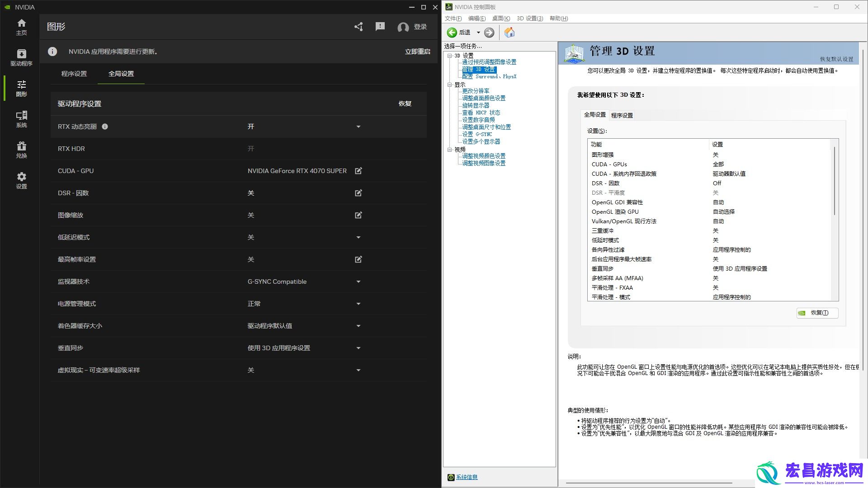868x488 pixels.
Task: Click 恢复默认设置 link in Control Panel header
Action: coord(837,59)
